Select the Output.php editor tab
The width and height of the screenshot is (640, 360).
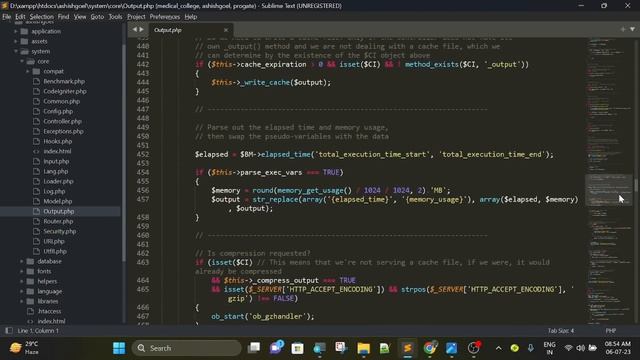click(191, 30)
